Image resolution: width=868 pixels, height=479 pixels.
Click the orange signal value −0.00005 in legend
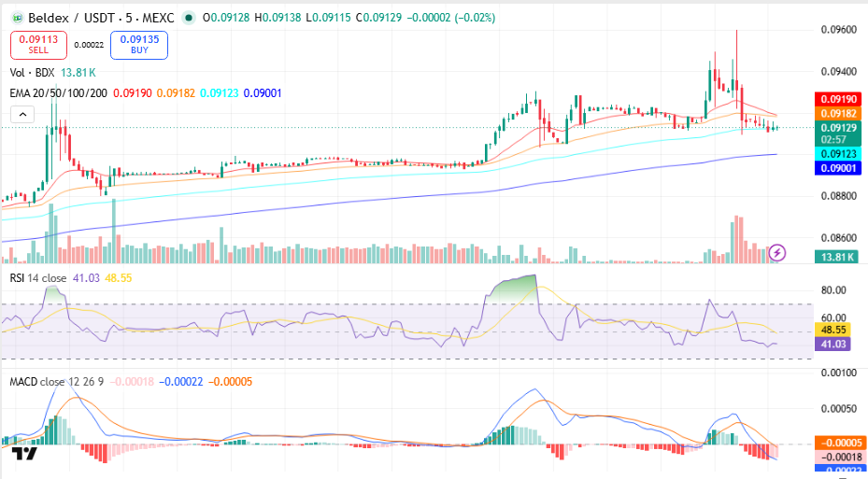230,382
